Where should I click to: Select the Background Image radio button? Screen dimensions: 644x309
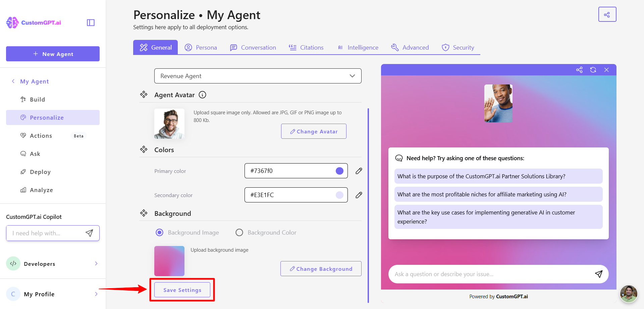tap(160, 232)
